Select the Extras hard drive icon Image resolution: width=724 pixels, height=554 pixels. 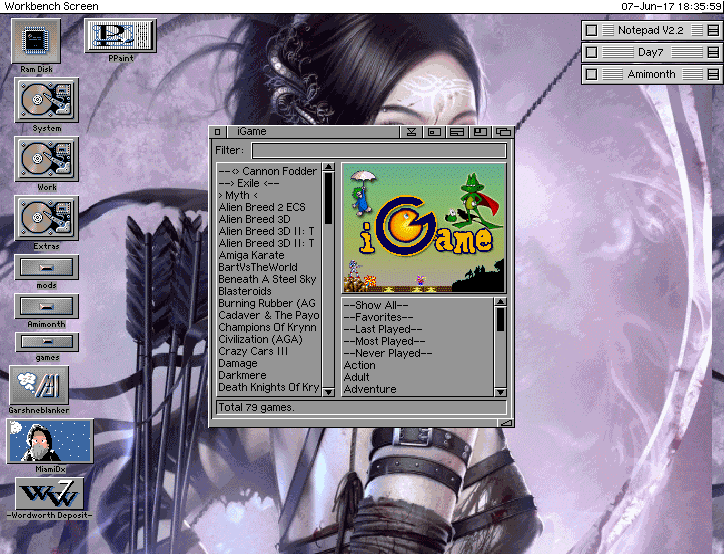(47, 218)
